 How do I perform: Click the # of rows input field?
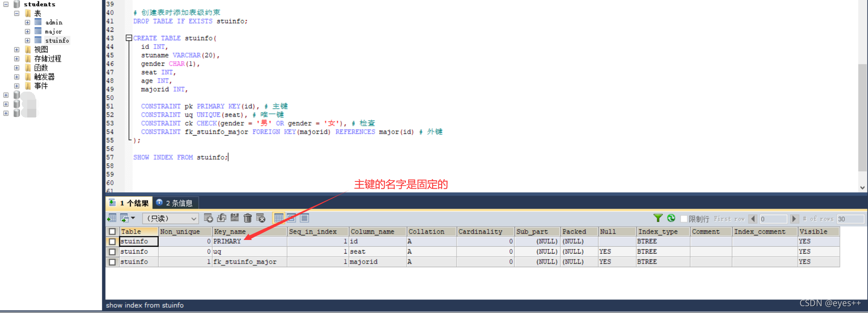(851, 219)
